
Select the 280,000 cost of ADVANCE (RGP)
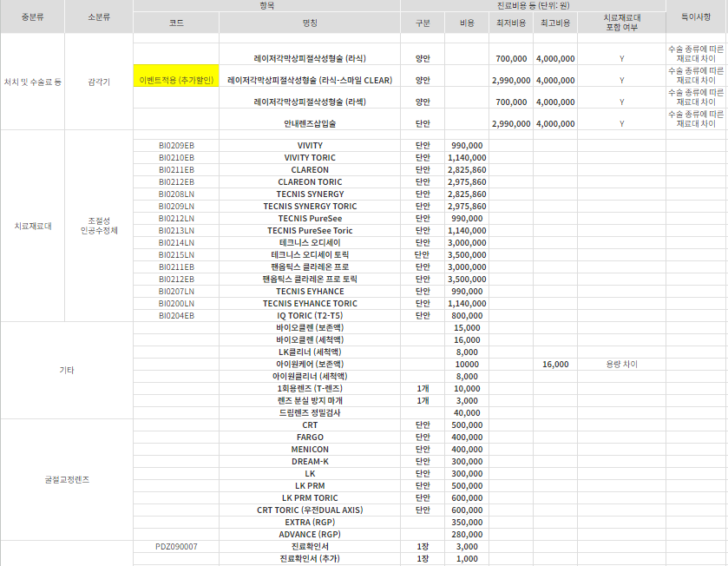point(467,535)
